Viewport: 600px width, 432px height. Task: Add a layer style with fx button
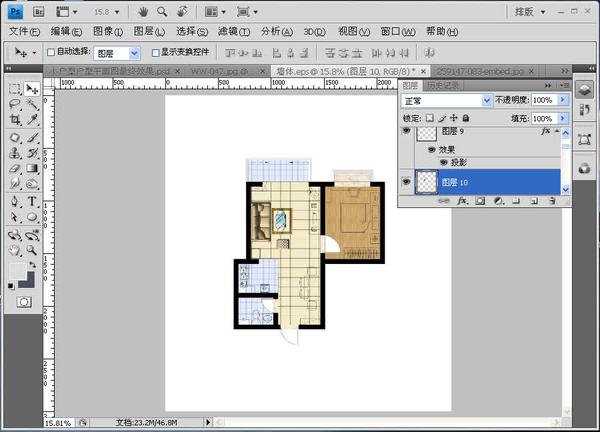pos(462,201)
